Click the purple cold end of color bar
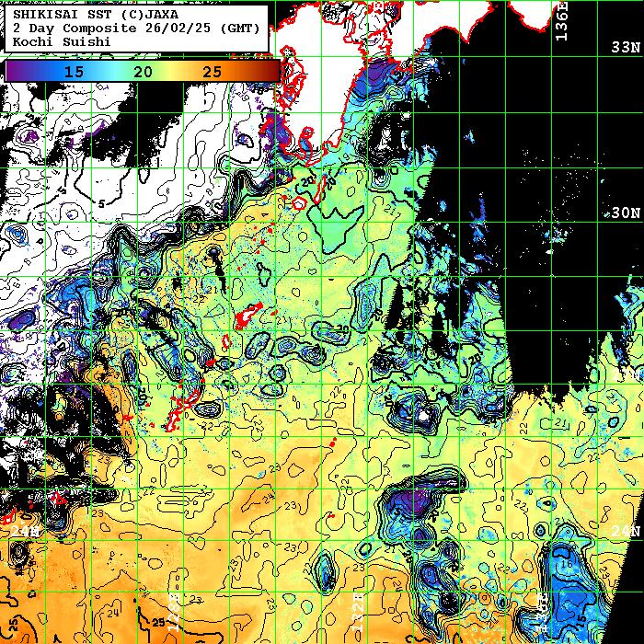 tap(13, 71)
